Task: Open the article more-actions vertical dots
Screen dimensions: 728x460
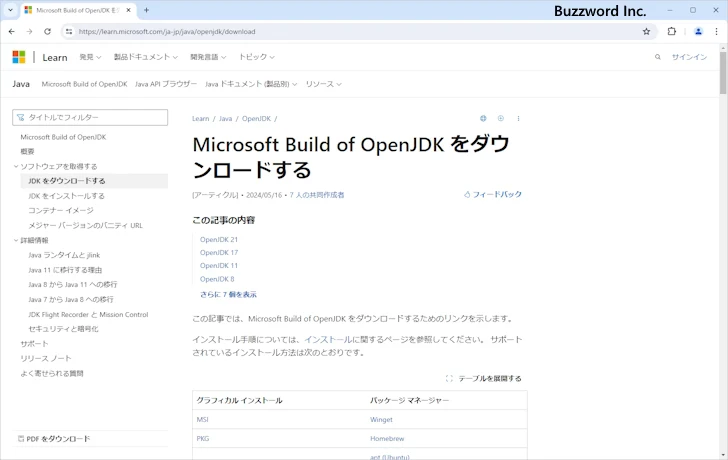Action: [518, 118]
